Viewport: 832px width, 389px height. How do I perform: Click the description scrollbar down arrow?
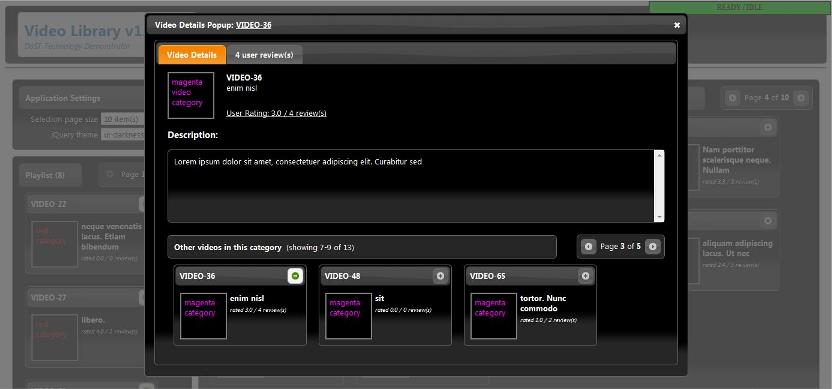660,217
